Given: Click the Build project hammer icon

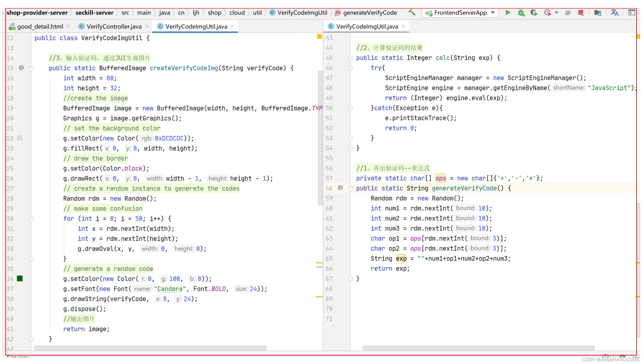Looking at the screenshot, I should point(412,12).
